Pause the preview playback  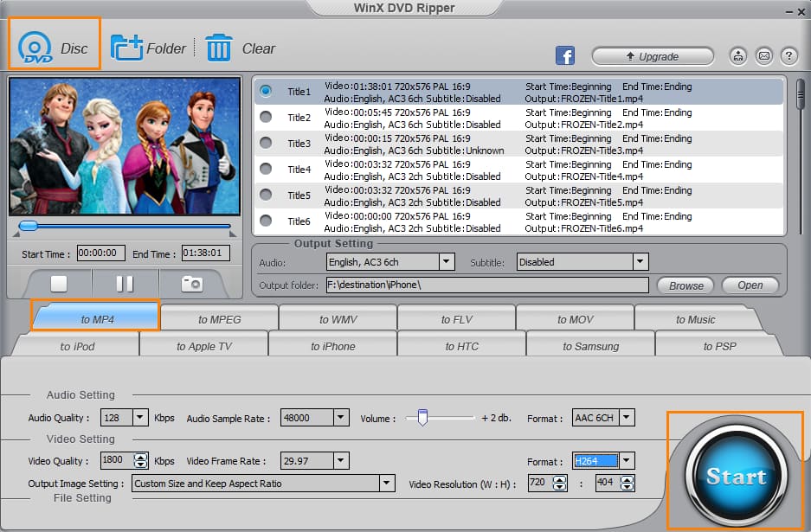pos(125,284)
